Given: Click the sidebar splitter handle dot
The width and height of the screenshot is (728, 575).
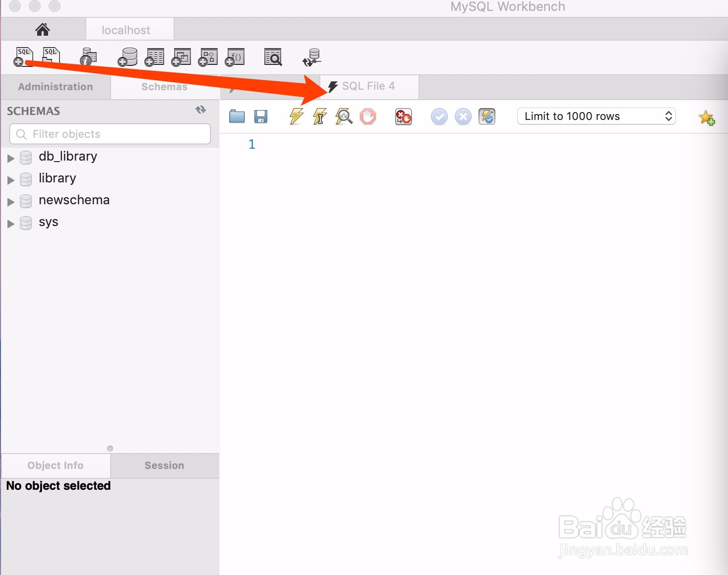Looking at the screenshot, I should [x=110, y=449].
